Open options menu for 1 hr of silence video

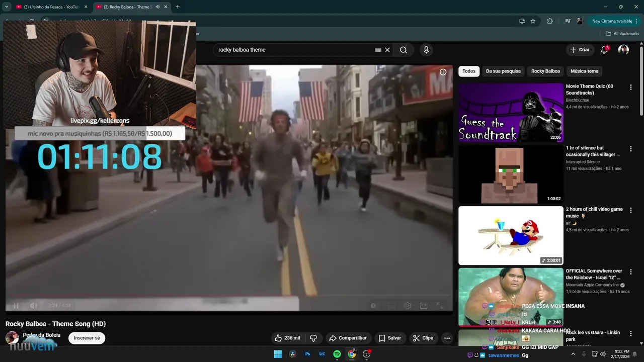tap(631, 149)
